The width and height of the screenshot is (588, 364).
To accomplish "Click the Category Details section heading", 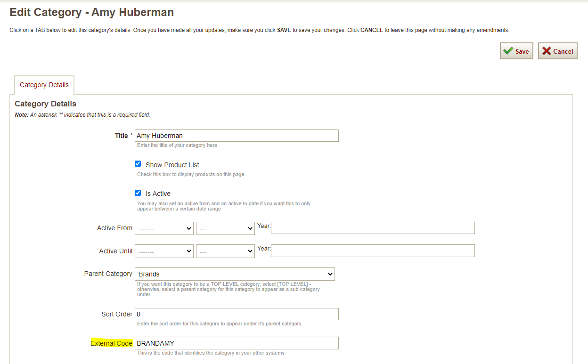I will pyautogui.click(x=46, y=104).
